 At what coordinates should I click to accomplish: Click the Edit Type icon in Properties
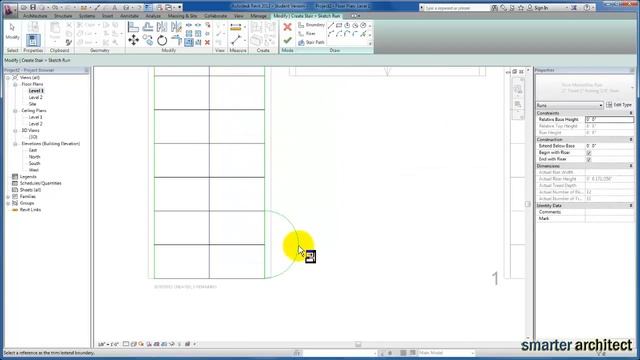[609, 105]
